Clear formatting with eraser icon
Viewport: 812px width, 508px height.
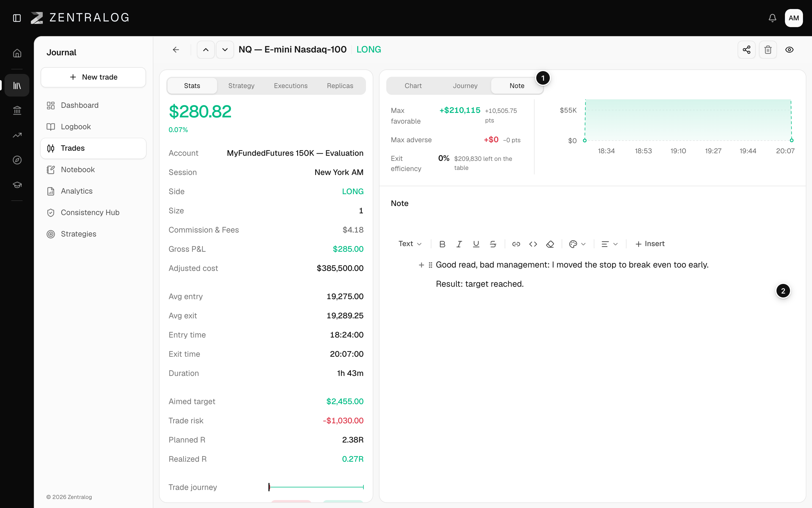coord(550,244)
